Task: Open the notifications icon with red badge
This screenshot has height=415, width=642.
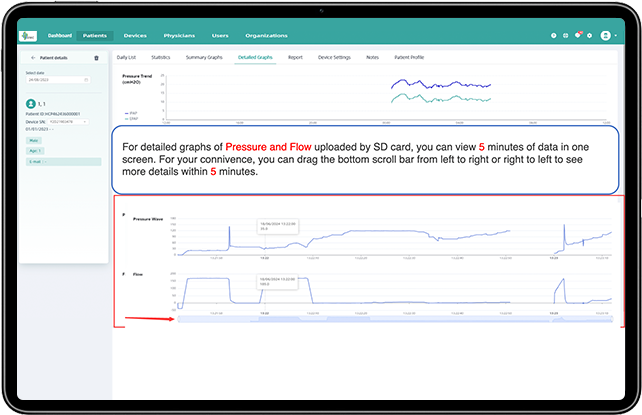Action: tap(578, 36)
